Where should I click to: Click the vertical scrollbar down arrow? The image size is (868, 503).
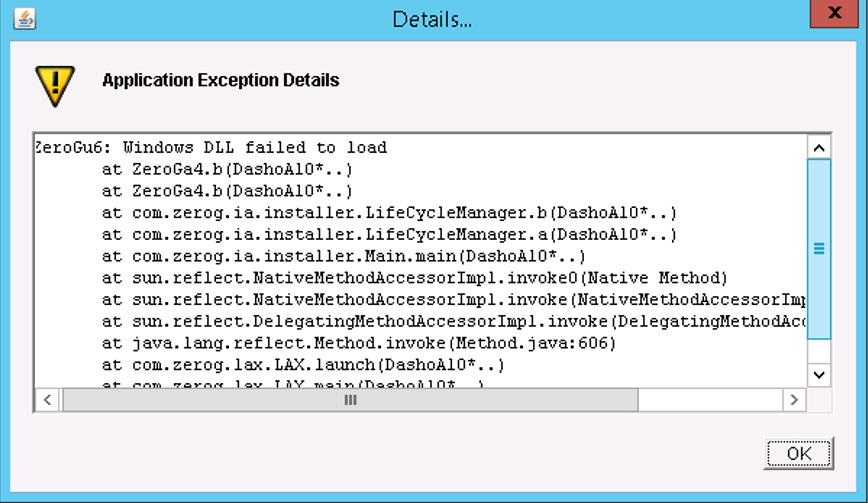click(818, 374)
